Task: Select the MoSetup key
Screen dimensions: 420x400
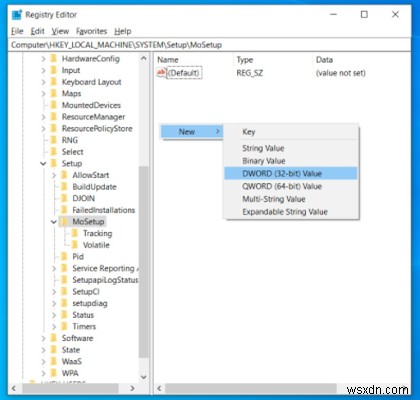Action: (x=88, y=222)
